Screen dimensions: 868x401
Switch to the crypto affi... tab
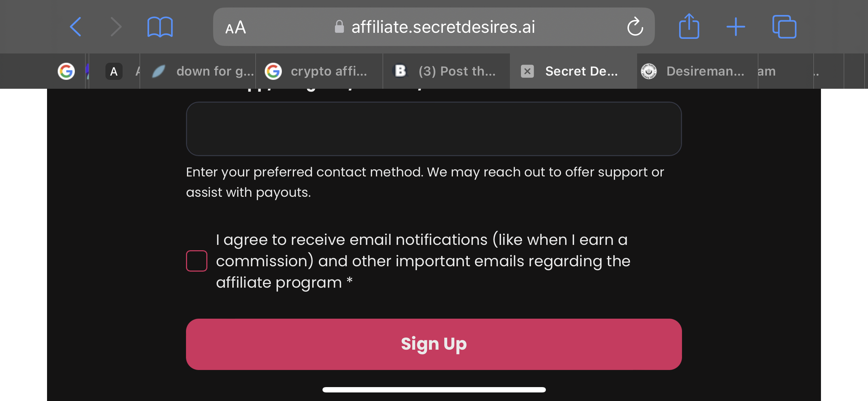[x=319, y=71]
